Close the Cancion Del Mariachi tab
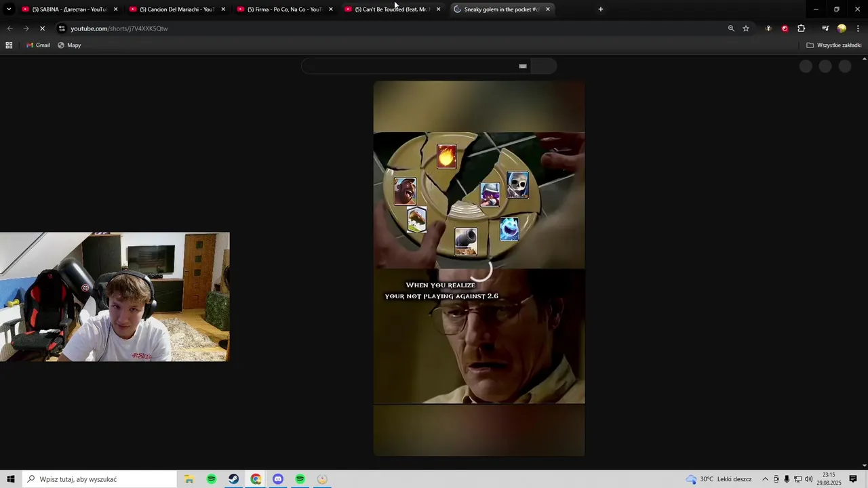 point(223,9)
